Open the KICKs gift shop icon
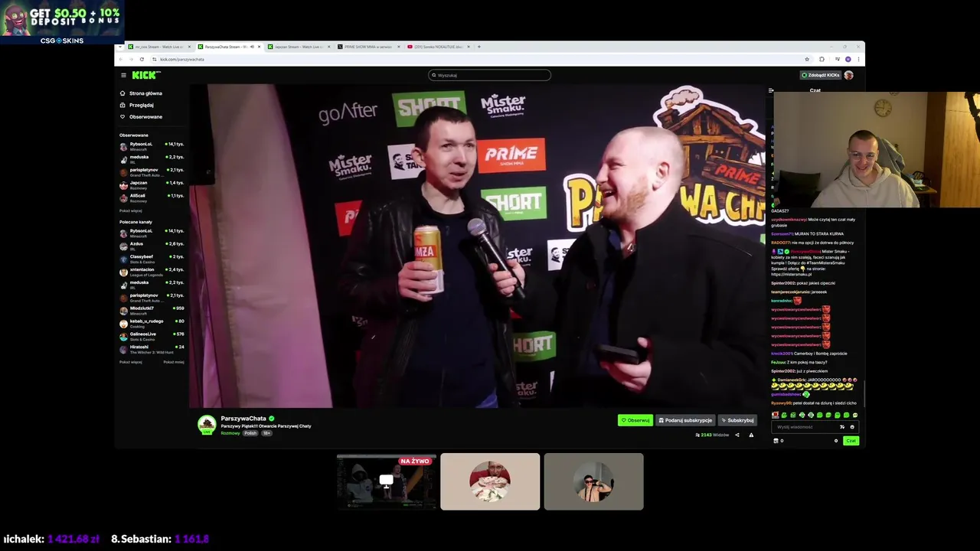 click(x=776, y=441)
